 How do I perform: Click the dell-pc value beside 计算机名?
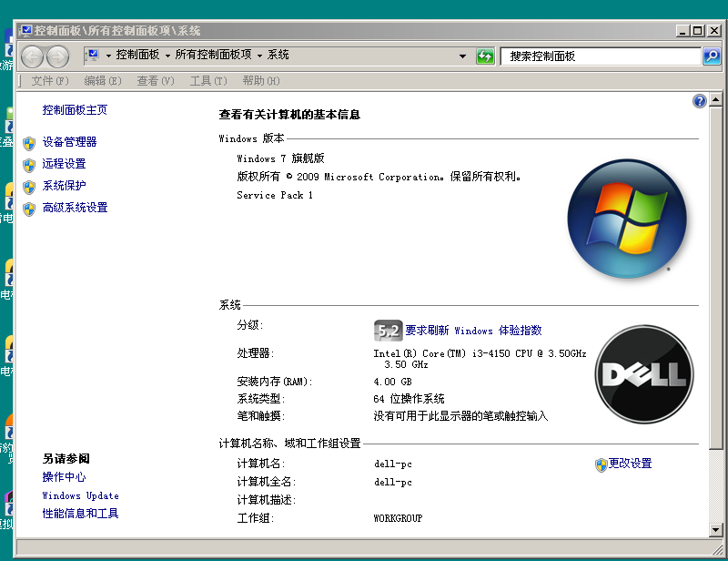tap(393, 464)
